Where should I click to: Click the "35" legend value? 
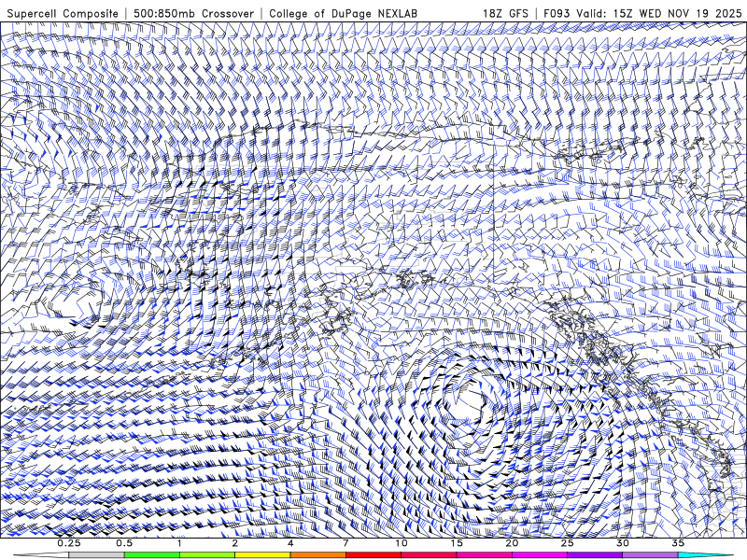[x=678, y=543]
